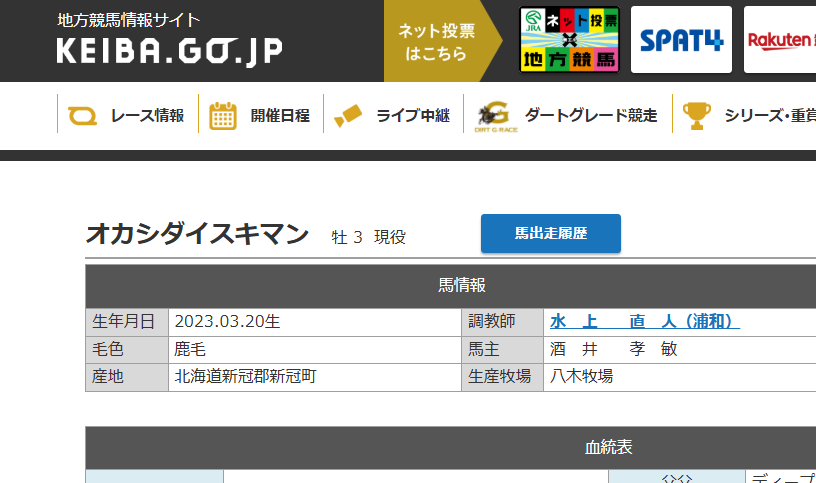This screenshot has width=816, height=483.
Task: Select the birthplace 北海道新冠郡新冠町
Action: [x=245, y=376]
